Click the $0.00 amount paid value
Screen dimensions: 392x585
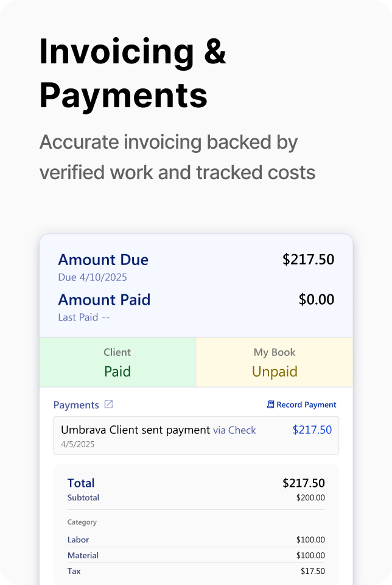(317, 300)
